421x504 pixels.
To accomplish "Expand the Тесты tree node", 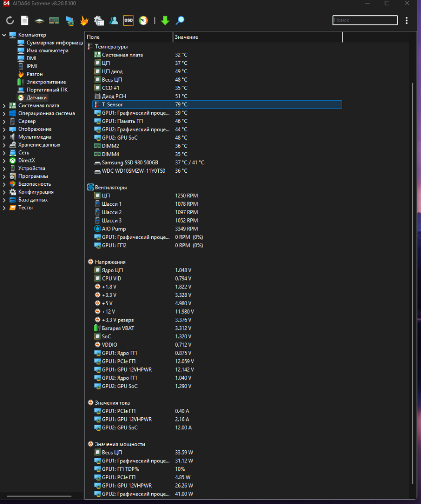I will tap(4, 208).
